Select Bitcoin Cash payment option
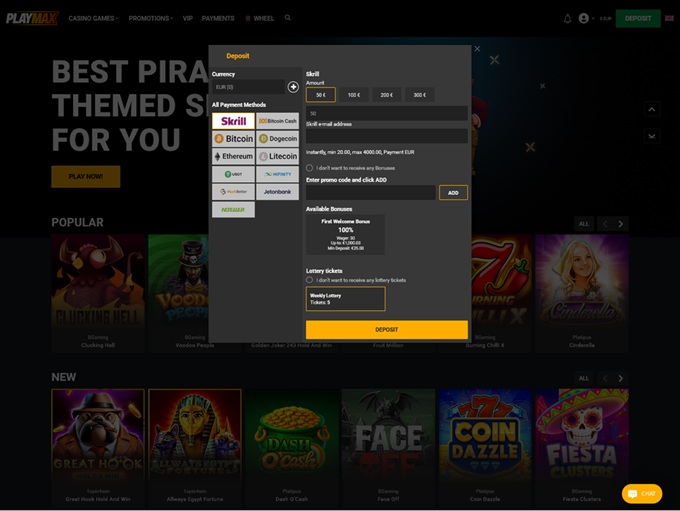This screenshot has width=680, height=511. 277,121
